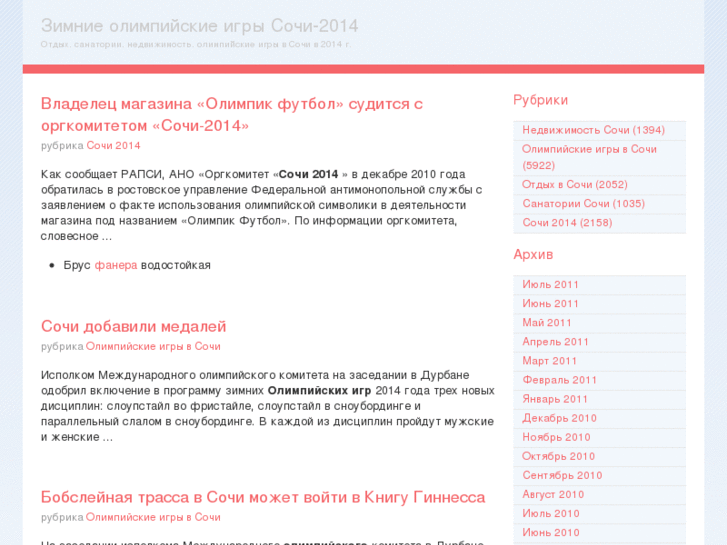The height and width of the screenshot is (545, 727).
Task: Select category Отдых в Сочи (2052)
Action: click(575, 185)
